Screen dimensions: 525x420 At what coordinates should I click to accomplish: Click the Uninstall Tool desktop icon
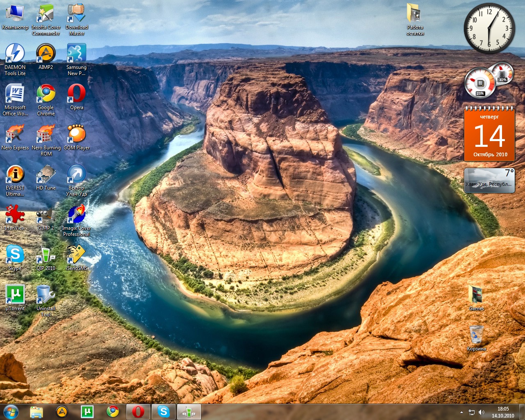46,295
